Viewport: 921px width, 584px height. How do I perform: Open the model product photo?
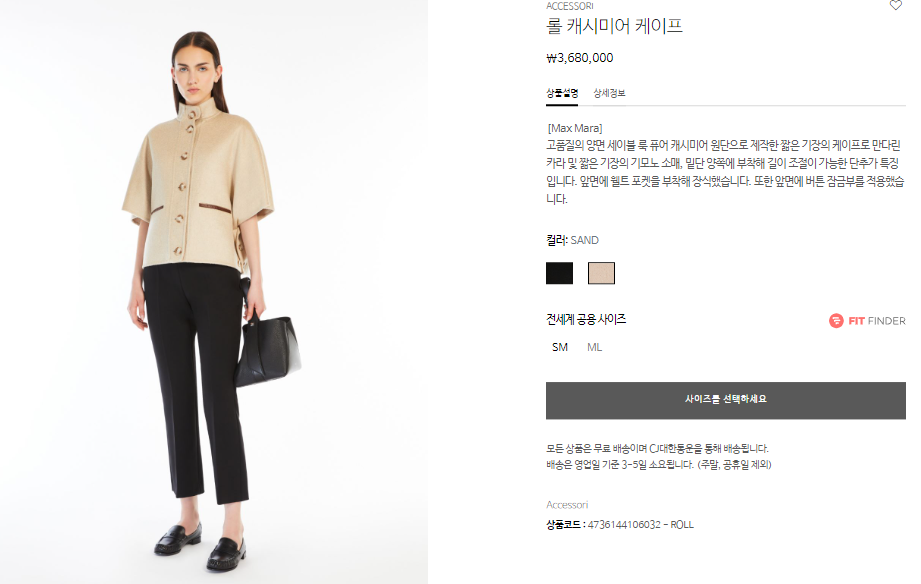214,292
